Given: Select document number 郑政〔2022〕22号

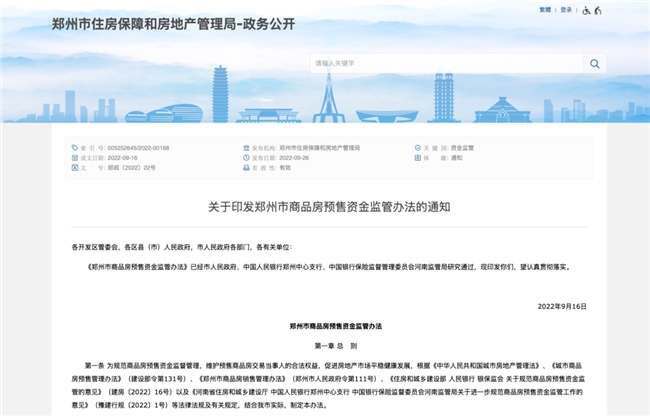Looking at the screenshot, I should tap(131, 168).
